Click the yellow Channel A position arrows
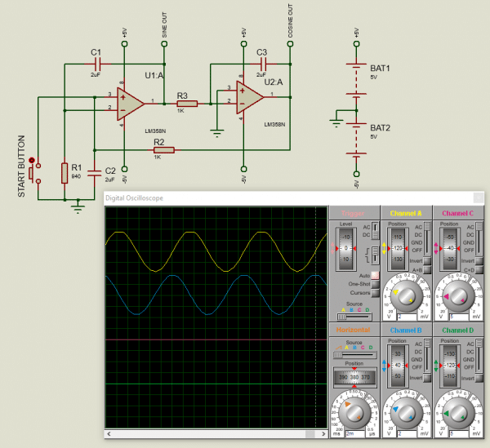This screenshot has height=448, width=490. (384, 248)
